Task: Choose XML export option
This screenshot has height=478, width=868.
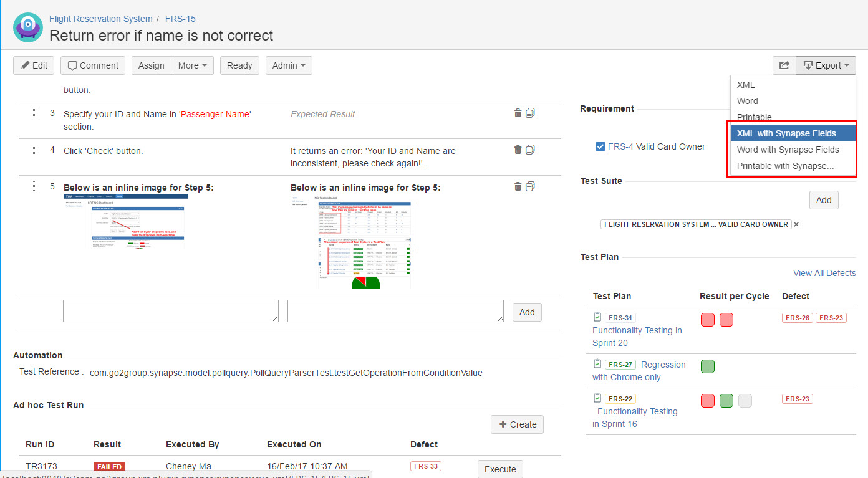Action: (793, 85)
